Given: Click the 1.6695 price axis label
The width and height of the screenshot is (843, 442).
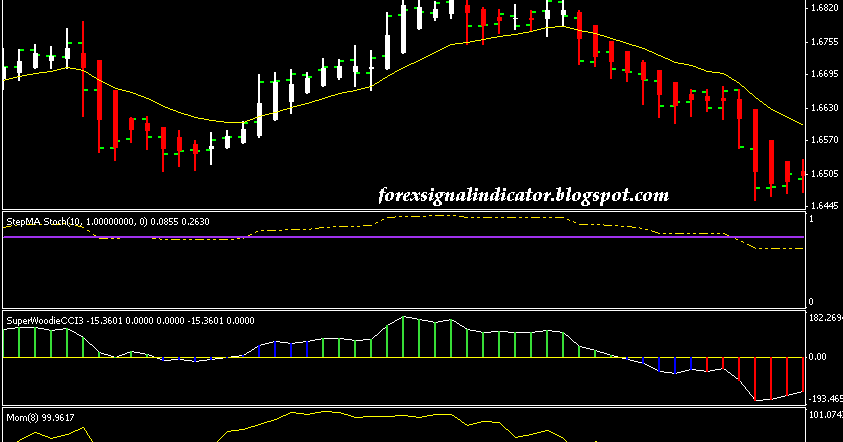Looking at the screenshot, I should point(825,74).
